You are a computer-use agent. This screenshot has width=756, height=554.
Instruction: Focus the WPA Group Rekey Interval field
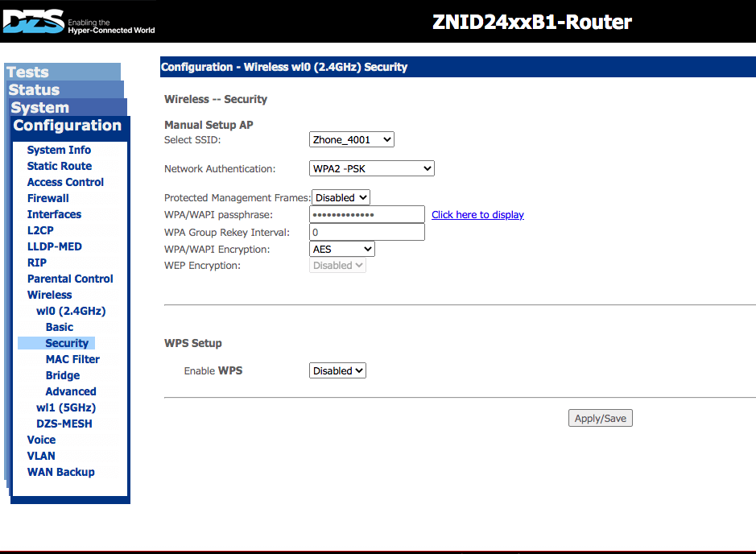[366, 233]
